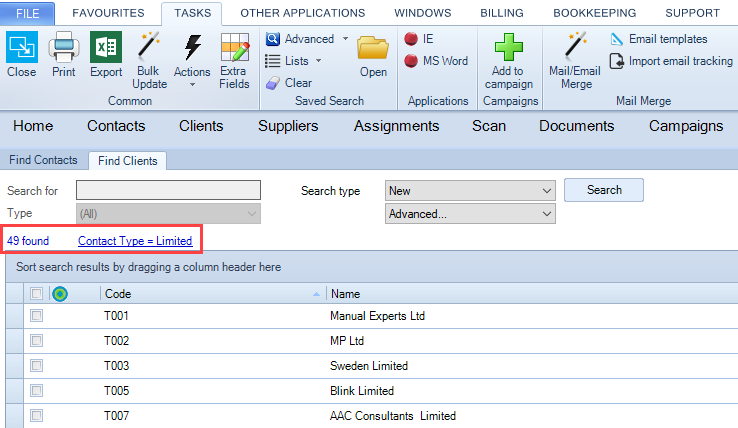Launch MS Word application

436,61
